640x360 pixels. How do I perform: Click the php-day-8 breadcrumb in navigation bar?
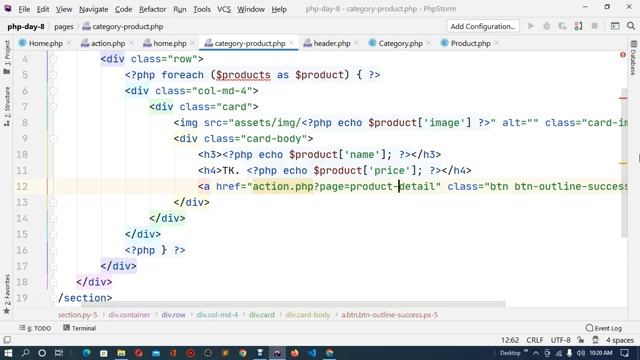pos(26,27)
